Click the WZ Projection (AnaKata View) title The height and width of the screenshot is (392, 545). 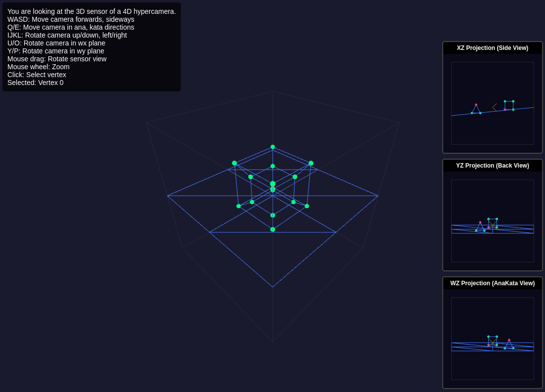pos(492,283)
